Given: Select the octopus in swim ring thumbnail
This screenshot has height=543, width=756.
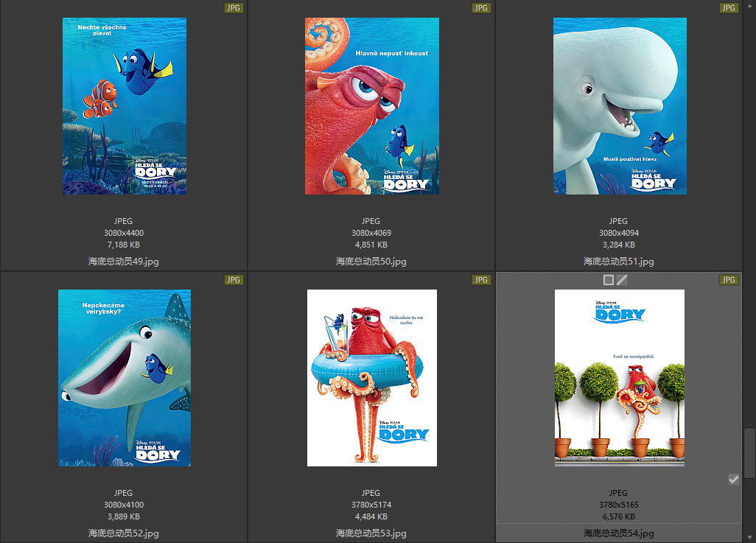Looking at the screenshot, I should click(x=371, y=378).
